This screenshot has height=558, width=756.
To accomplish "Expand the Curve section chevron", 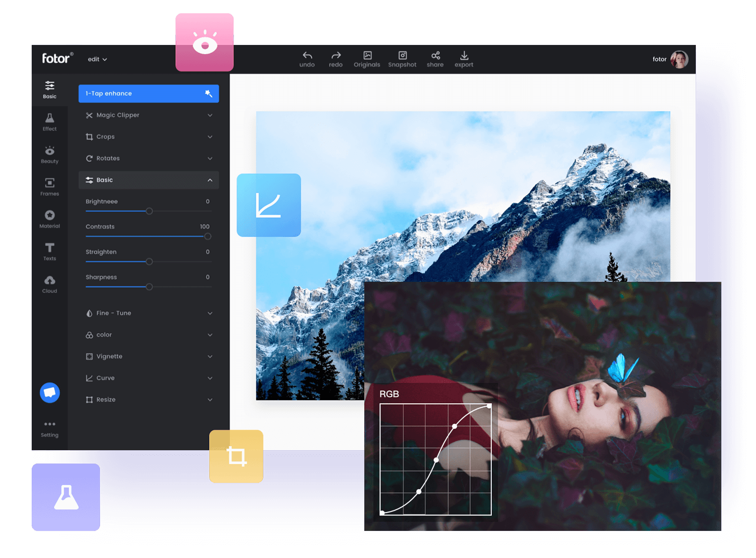I will tap(210, 378).
